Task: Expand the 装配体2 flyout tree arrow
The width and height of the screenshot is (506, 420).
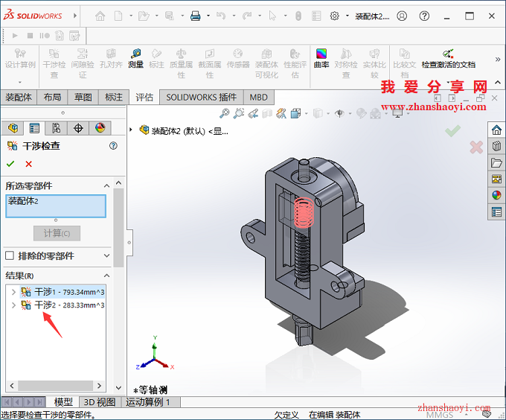Action: pyautogui.click(x=131, y=130)
